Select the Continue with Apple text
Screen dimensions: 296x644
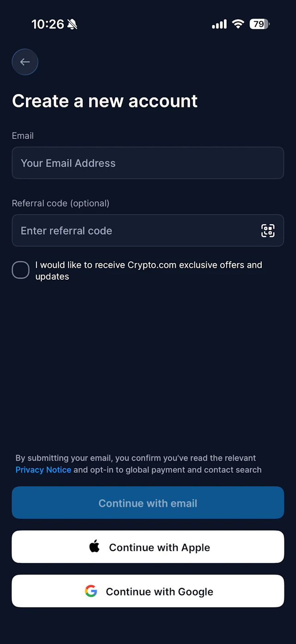(160, 547)
